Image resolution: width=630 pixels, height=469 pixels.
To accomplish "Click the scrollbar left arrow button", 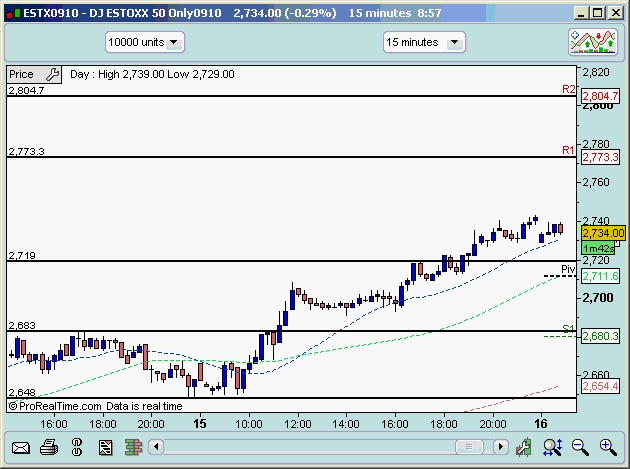I will (x=156, y=446).
